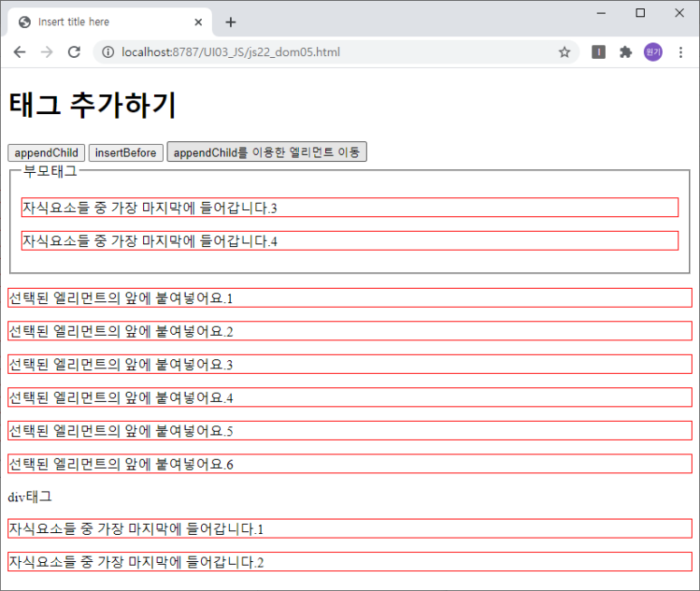Click 'appendChild를 이용한 엘리먼트 이동' button
Screen dimensions: 700x591
coord(266,152)
